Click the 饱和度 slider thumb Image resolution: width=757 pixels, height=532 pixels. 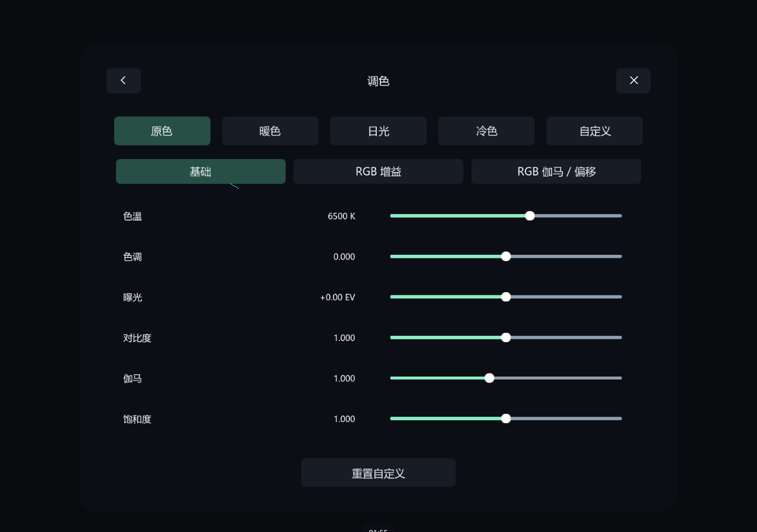click(506, 419)
